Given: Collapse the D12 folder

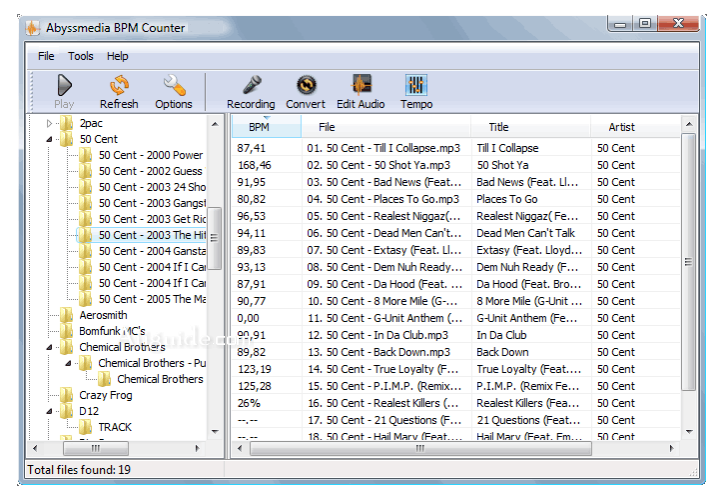Looking at the screenshot, I should (x=49, y=411).
